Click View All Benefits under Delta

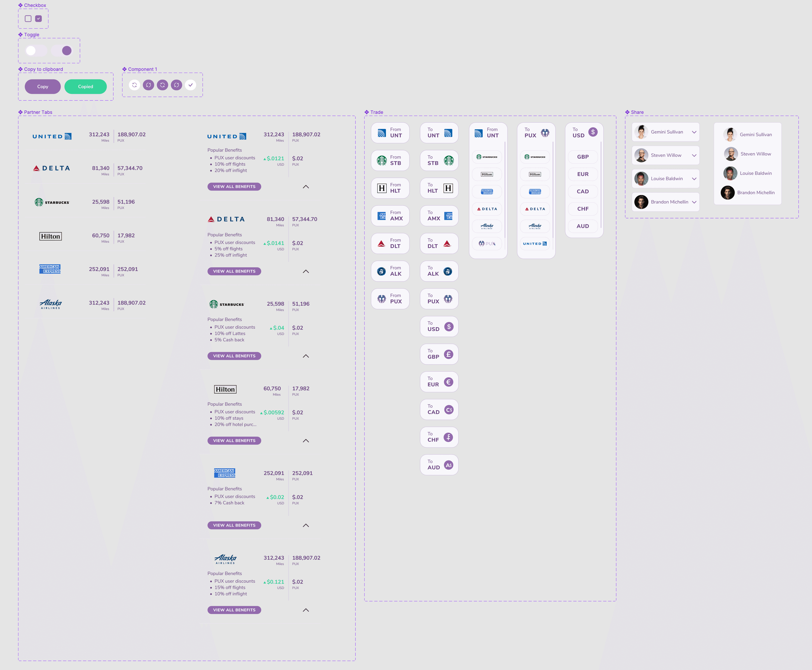[234, 271]
